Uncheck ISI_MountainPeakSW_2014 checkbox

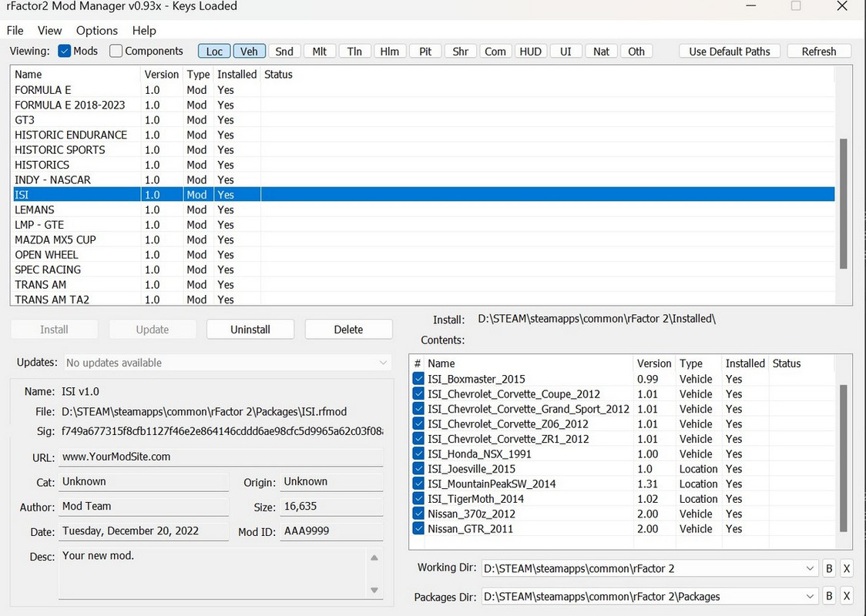pos(418,484)
